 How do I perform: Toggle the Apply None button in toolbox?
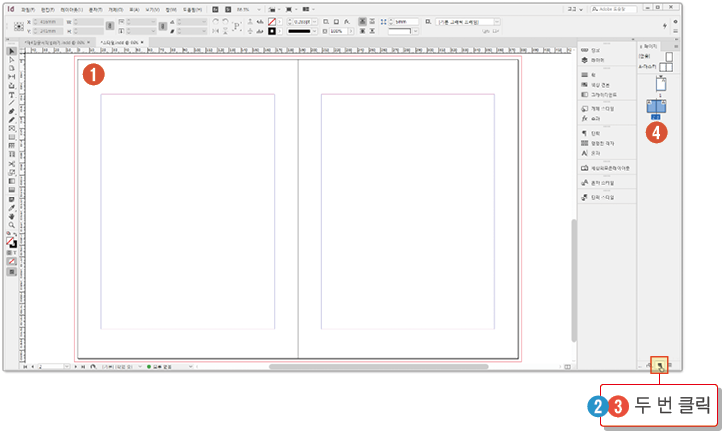coord(12,262)
